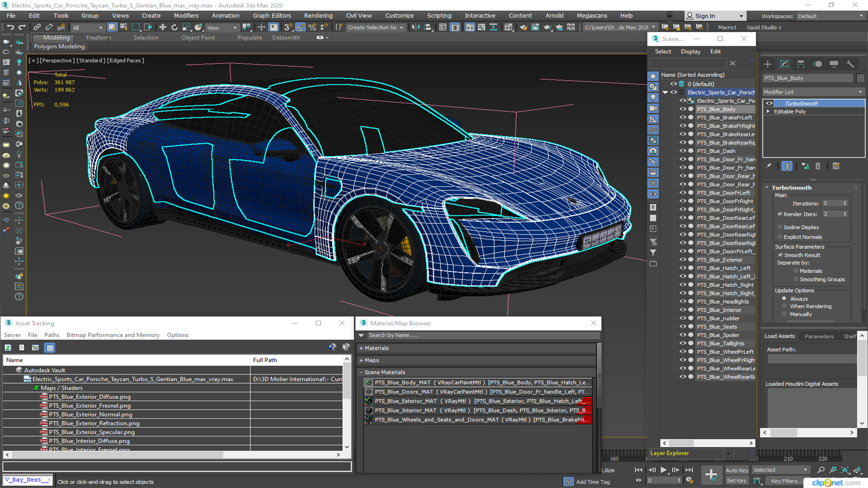
Task: Click Pin Stack icon below modifier stack
Action: pyautogui.click(x=769, y=166)
